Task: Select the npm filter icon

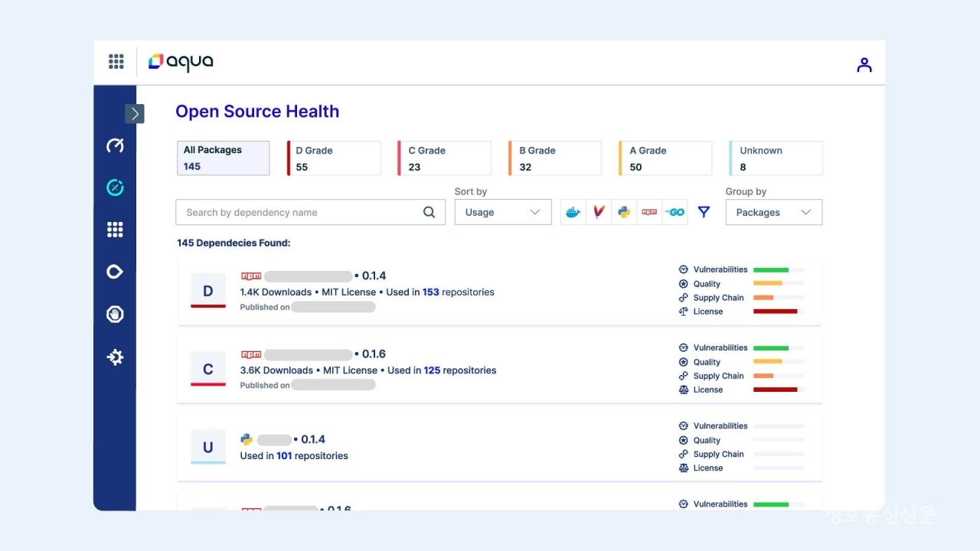Action: (648, 212)
